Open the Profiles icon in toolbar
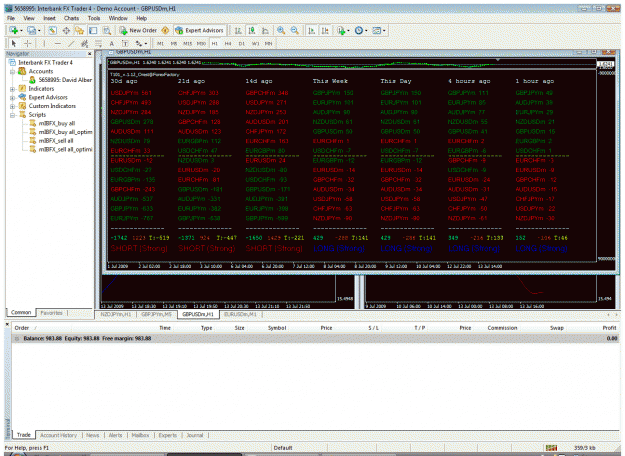The image size is (625, 456). click(31, 30)
